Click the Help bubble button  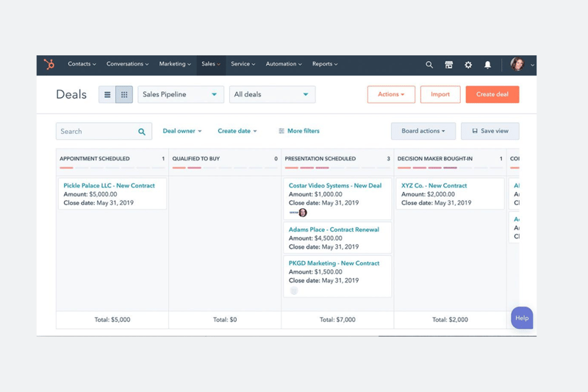pyautogui.click(x=522, y=318)
